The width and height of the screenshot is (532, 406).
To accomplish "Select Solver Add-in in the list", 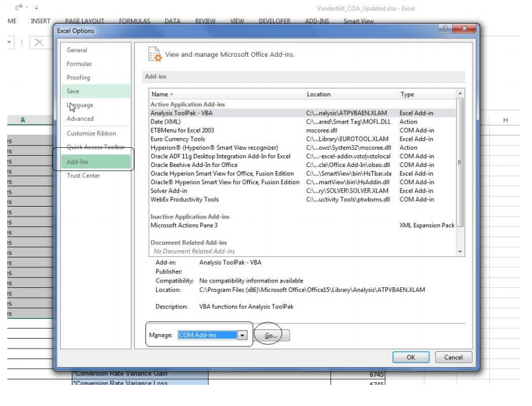I will coord(169,191).
